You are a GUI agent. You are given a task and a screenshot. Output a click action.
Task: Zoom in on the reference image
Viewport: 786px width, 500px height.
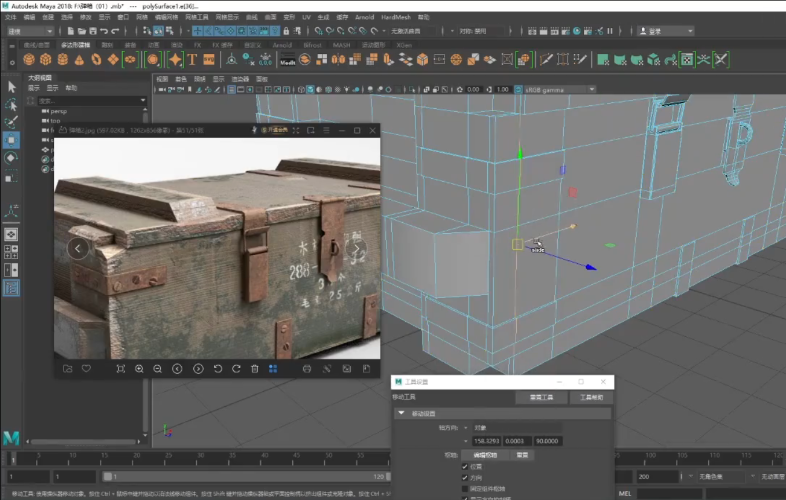(139, 369)
